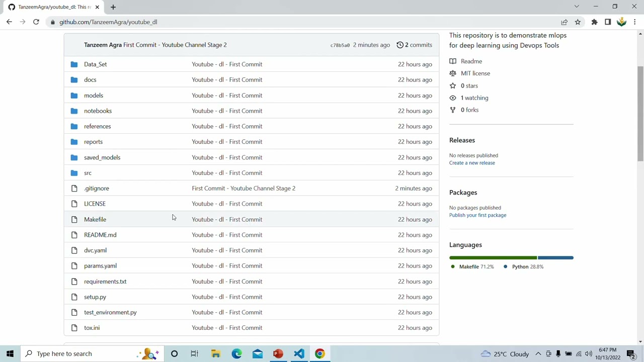Screen dimensions: 644x362
Task: Reload the current page
Action: pyautogui.click(x=36, y=22)
